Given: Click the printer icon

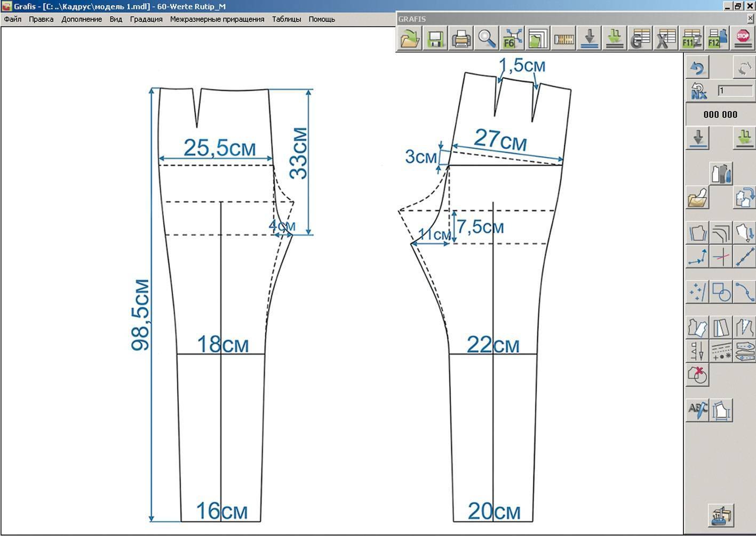Looking at the screenshot, I should tap(461, 39).
